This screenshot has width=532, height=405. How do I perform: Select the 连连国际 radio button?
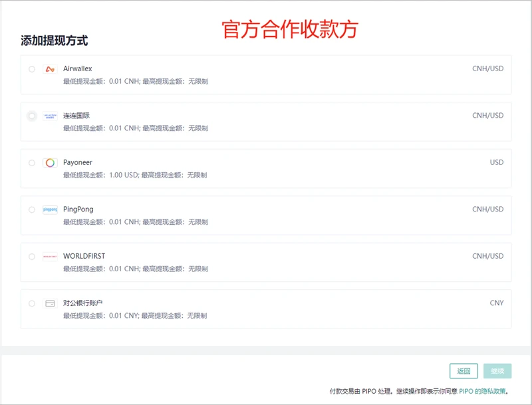click(x=32, y=116)
